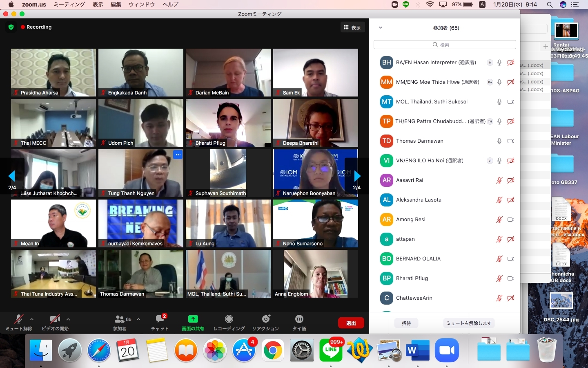
Task: Collapse the participants panel chevron
Action: [381, 28]
